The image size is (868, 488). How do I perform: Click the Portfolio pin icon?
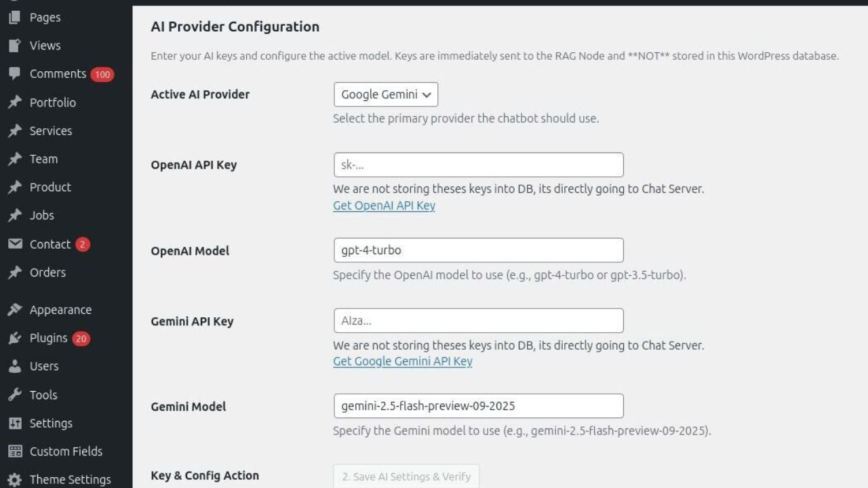pyautogui.click(x=15, y=102)
